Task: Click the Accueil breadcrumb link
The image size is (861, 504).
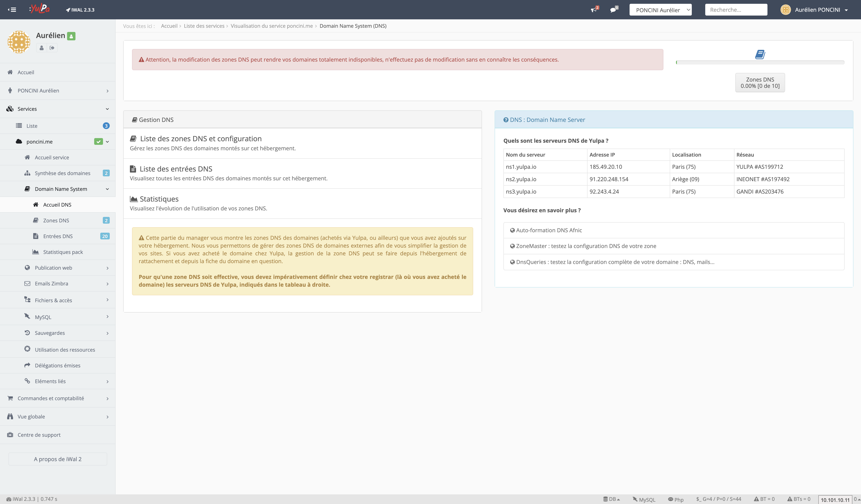Action: [x=169, y=26]
